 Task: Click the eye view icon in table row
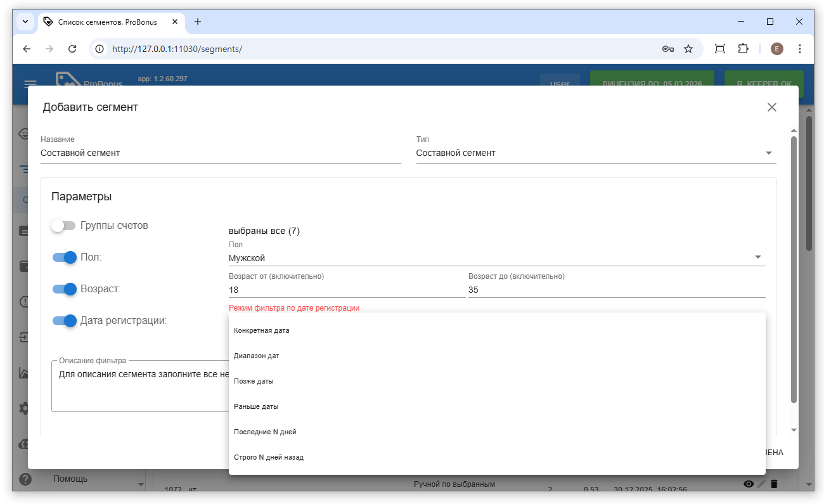(x=749, y=484)
